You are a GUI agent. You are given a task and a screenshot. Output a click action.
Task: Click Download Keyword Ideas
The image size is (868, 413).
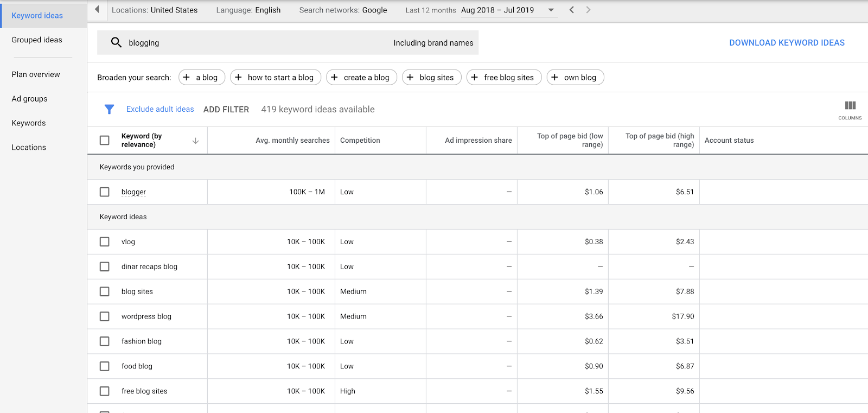coord(787,43)
